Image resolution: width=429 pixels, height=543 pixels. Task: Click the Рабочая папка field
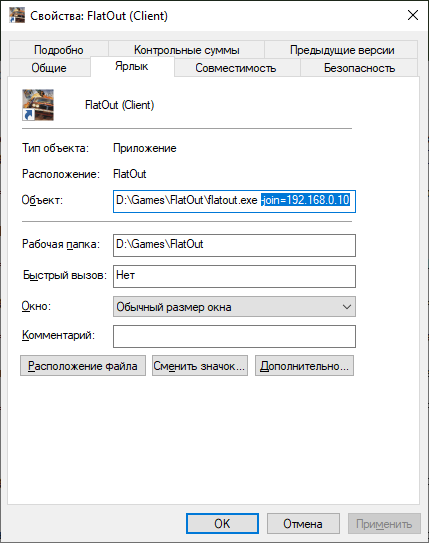(x=234, y=245)
